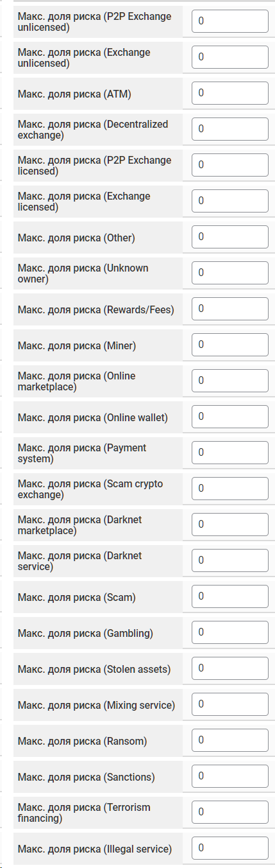Click the Other risk share field
This screenshot has width=275, height=868.
pos(230,237)
